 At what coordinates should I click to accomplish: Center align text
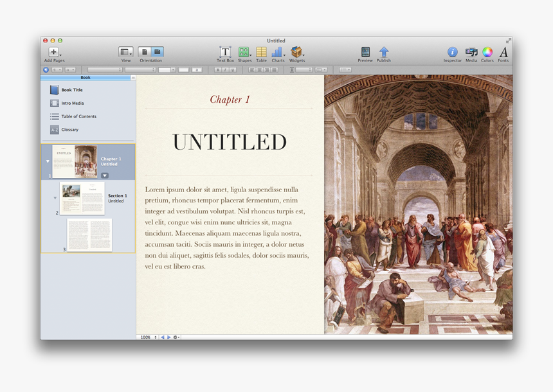pos(259,70)
